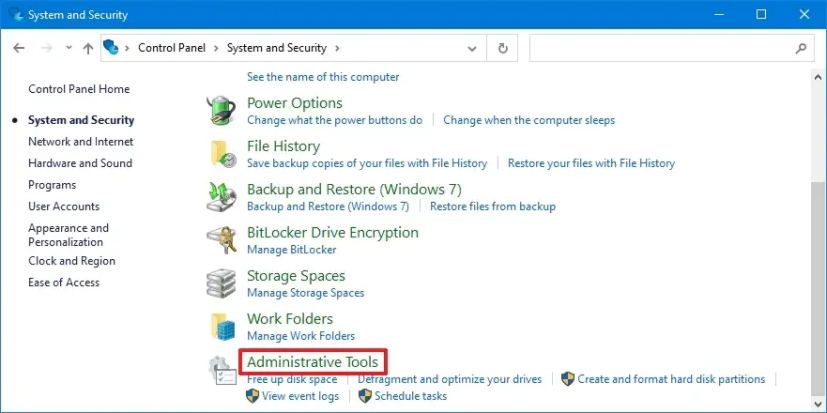Click the Work Folders icon
This screenshot has width=827, height=413.
click(x=222, y=325)
